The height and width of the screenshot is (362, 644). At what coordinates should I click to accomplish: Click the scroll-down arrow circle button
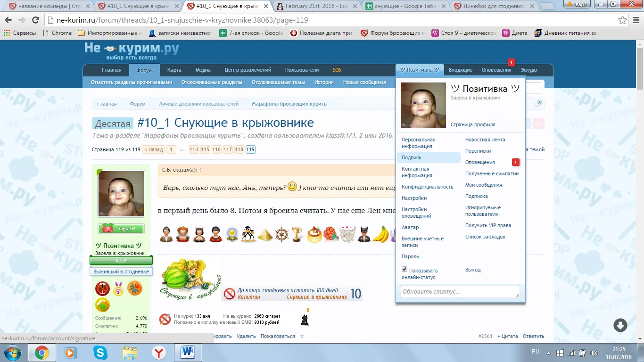pos(620,325)
